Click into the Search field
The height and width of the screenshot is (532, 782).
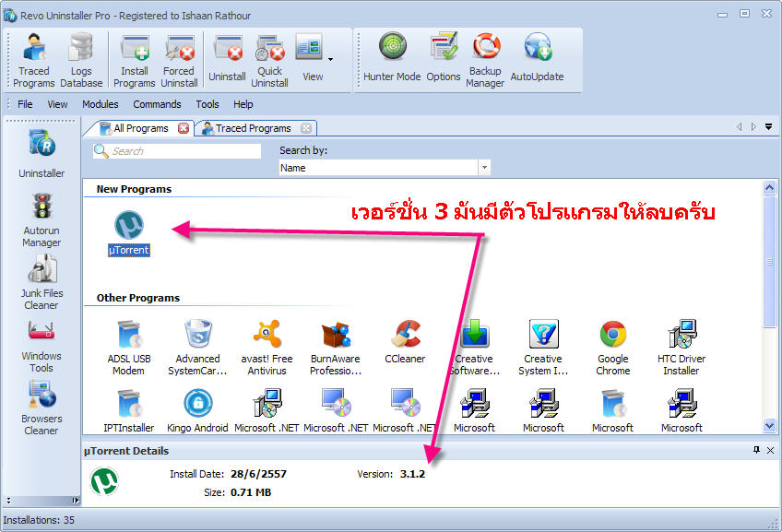(177, 151)
